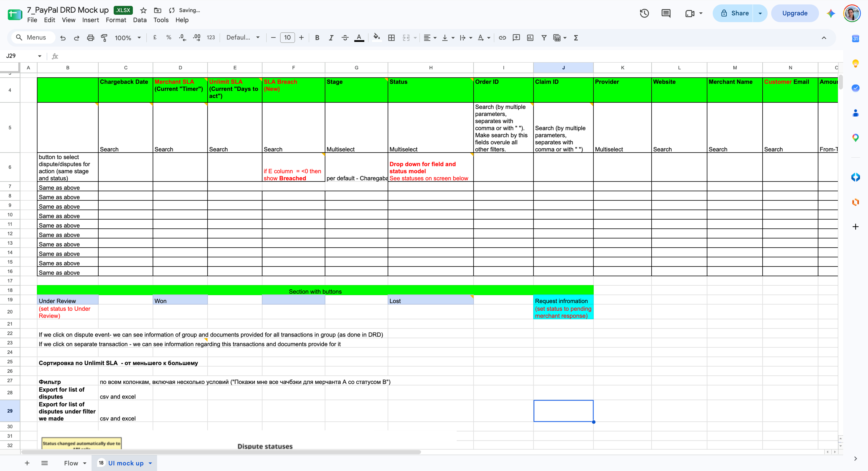Toggle italic formatting
868x471 pixels.
tap(331, 38)
